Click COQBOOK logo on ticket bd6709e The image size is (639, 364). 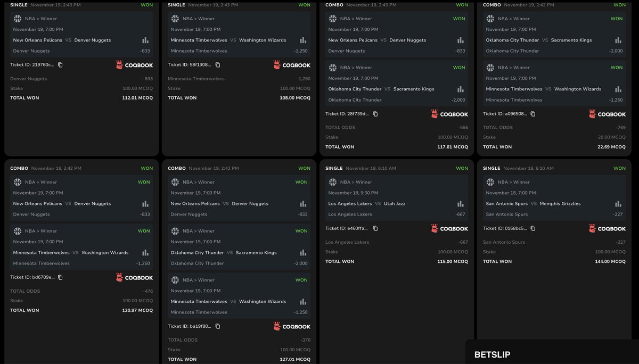click(134, 277)
